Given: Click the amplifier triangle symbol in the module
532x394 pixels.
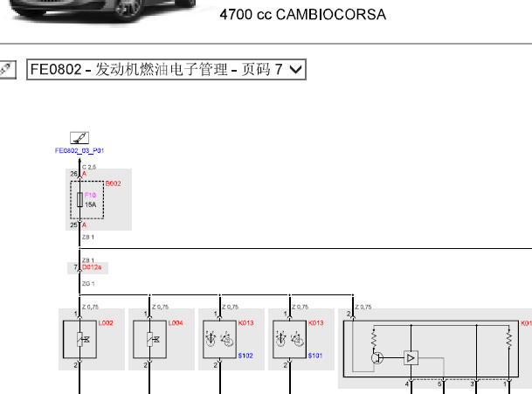Looking at the screenshot, I should [411, 358].
